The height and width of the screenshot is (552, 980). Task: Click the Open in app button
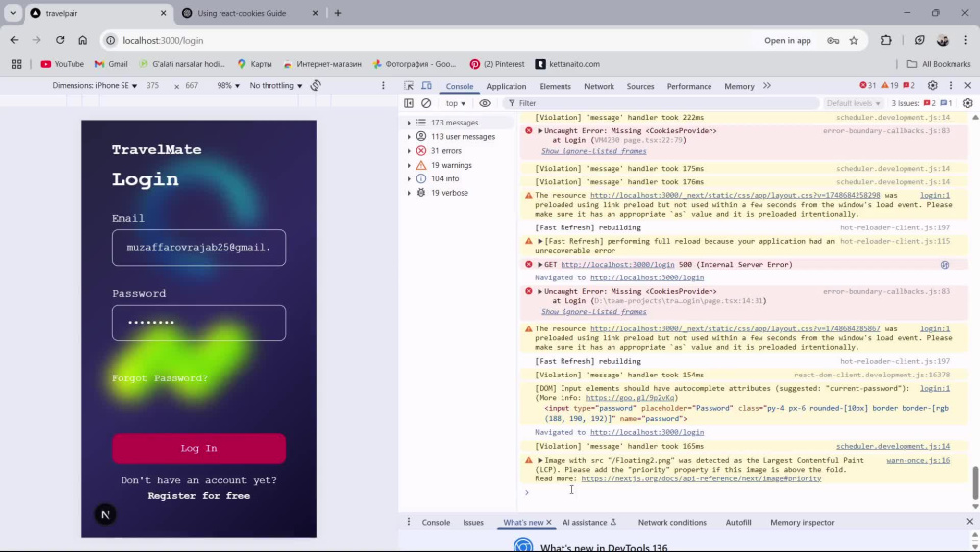[788, 40]
